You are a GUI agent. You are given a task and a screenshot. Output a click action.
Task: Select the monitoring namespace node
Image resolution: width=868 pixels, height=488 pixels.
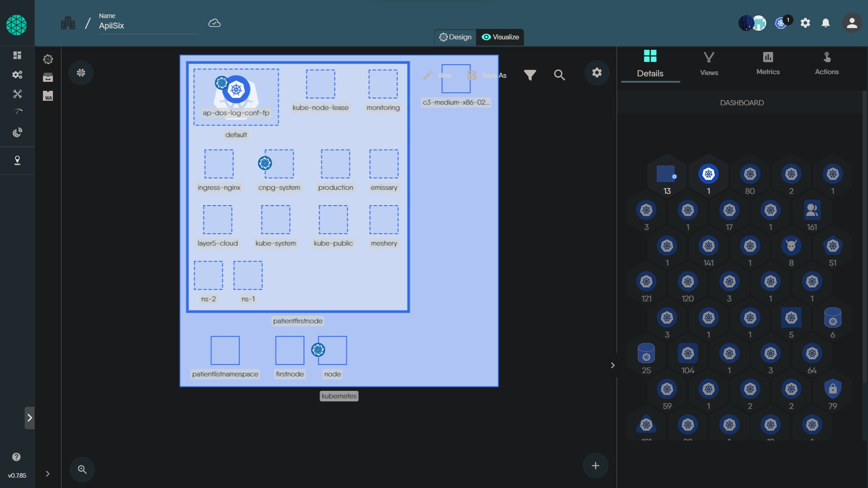(x=383, y=84)
